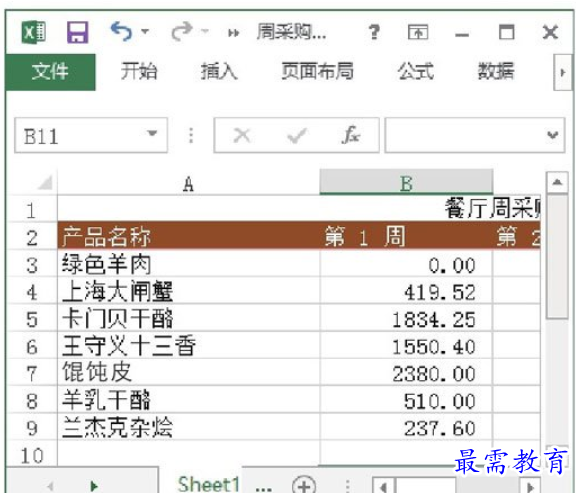Open the undo history dropdown arrow

(145, 32)
